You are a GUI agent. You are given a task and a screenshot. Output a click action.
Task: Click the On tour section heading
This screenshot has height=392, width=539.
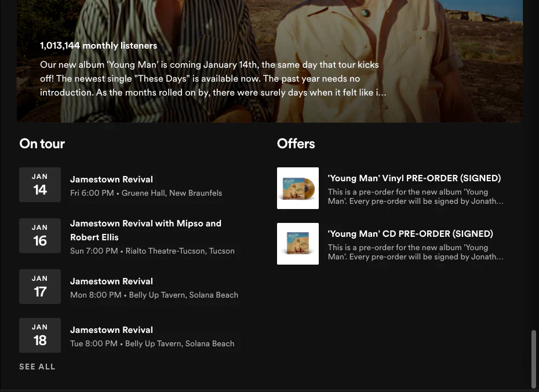tap(42, 144)
